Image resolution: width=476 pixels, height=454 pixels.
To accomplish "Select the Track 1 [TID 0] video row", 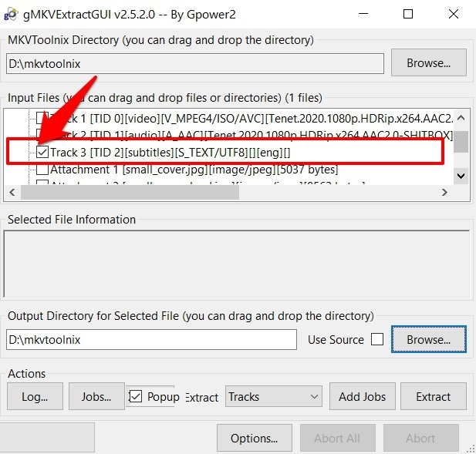I will pos(252,118).
